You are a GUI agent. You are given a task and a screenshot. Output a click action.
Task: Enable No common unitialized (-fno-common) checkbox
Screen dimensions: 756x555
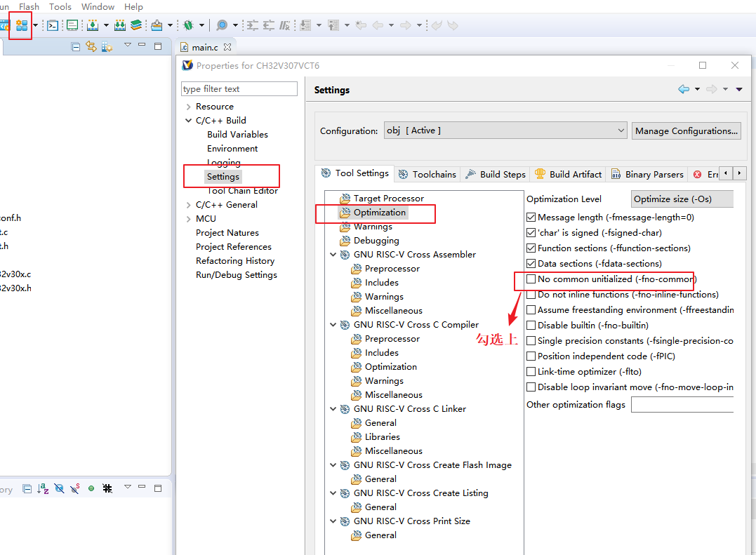[x=531, y=279]
